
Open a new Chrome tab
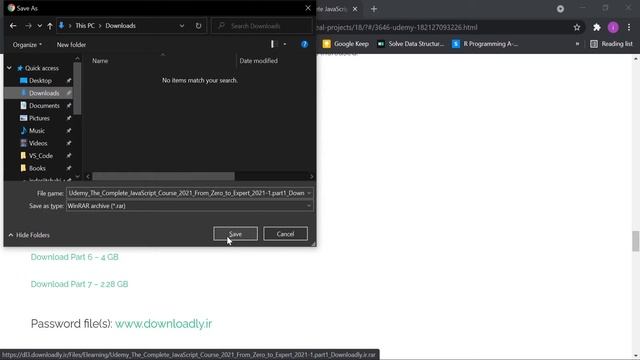coord(374,9)
